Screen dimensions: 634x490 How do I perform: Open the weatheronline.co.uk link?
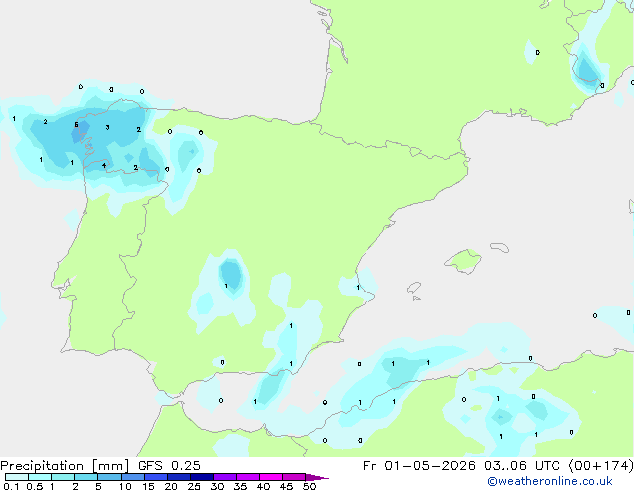point(550,481)
